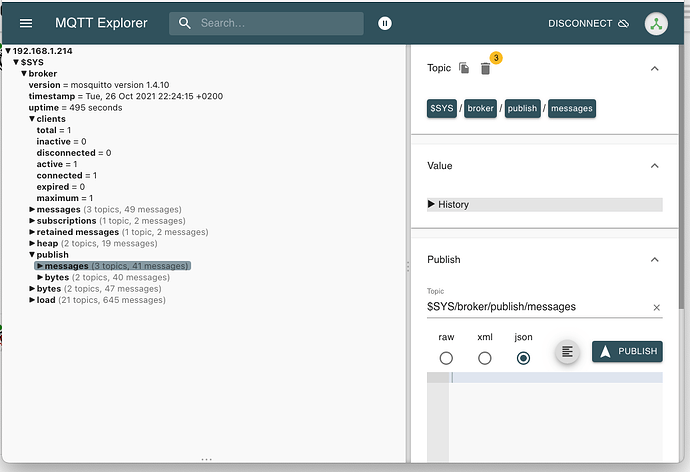The image size is (690, 472).
Task: Select the raw format radio button
Action: (x=446, y=358)
